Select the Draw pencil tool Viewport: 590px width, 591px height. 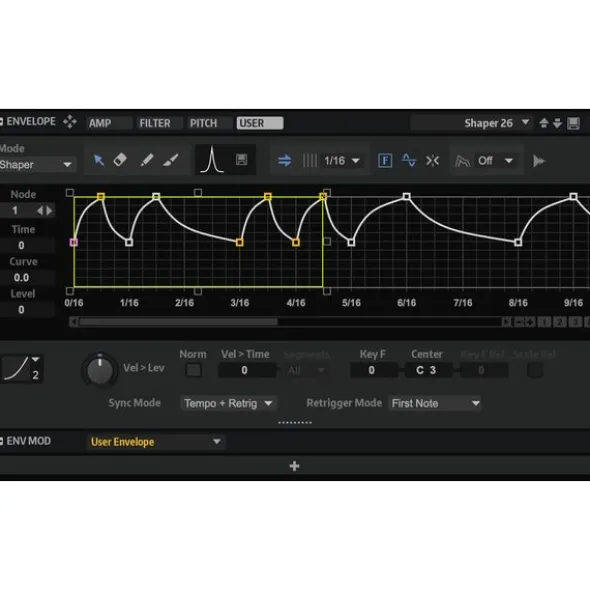coord(147,160)
